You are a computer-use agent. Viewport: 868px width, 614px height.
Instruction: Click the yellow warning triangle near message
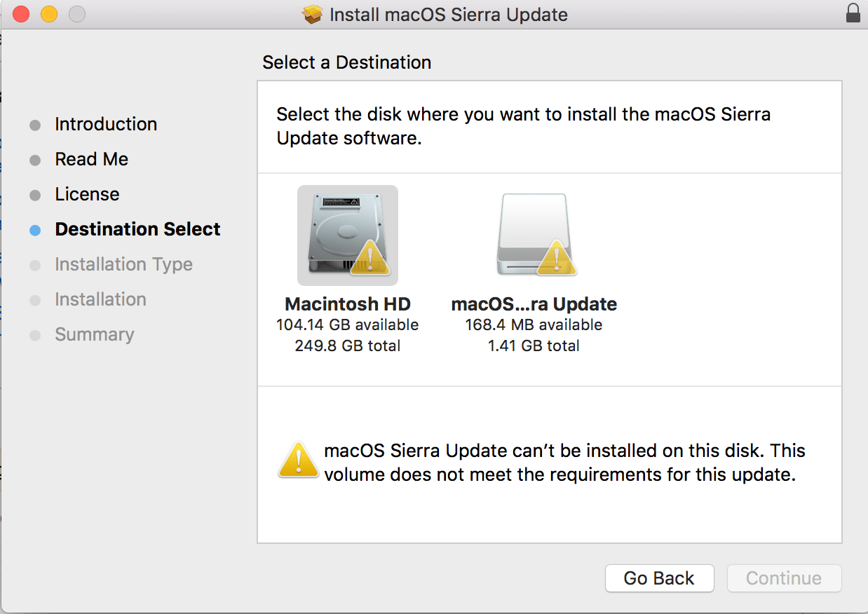(298, 461)
